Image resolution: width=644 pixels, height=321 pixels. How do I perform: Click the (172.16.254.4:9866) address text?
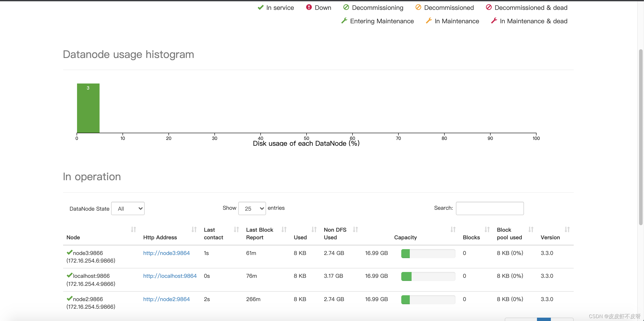[x=91, y=284]
